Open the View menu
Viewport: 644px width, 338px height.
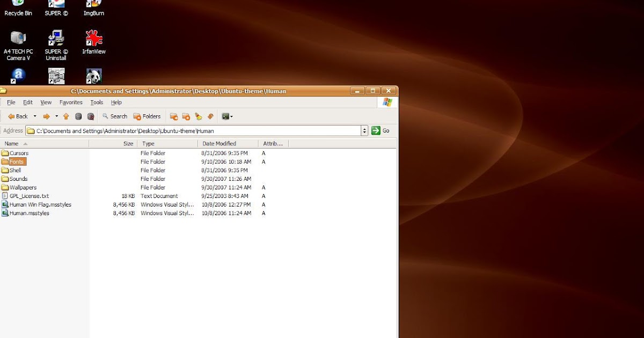tap(46, 102)
